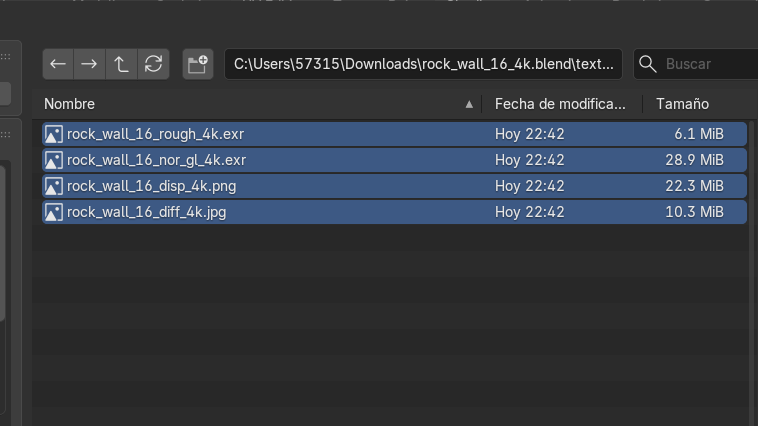The height and width of the screenshot is (426, 758).
Task: Go back to the previous folder
Action: pyautogui.click(x=58, y=64)
